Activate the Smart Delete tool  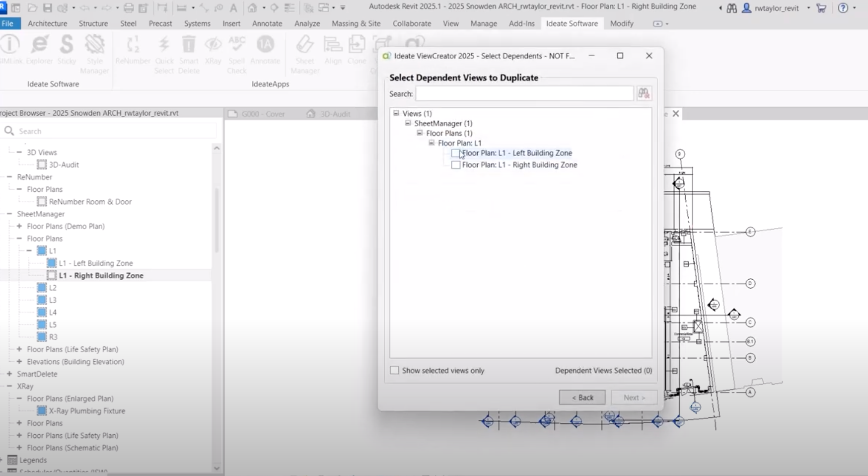[189, 52]
